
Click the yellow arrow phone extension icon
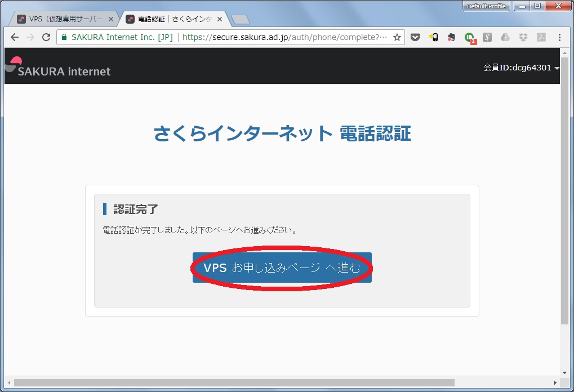click(433, 37)
